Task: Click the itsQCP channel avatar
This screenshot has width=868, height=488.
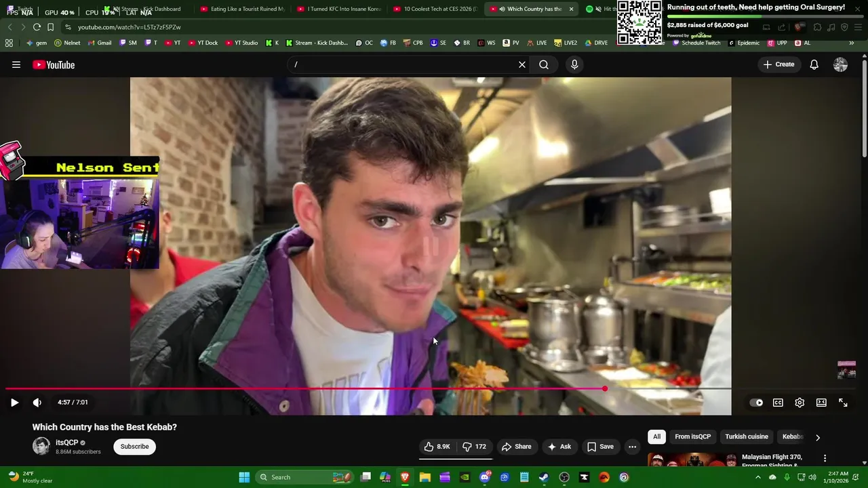Action: point(41,446)
